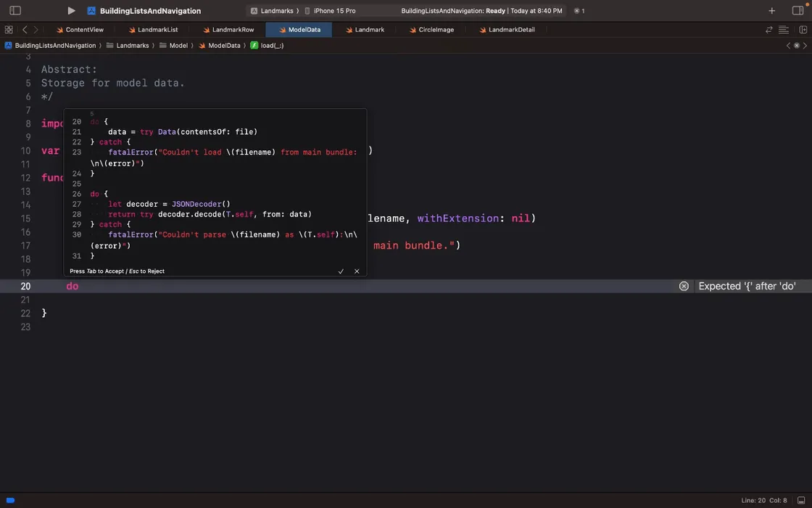Click line 20 in the gutter

pyautogui.click(x=25, y=287)
